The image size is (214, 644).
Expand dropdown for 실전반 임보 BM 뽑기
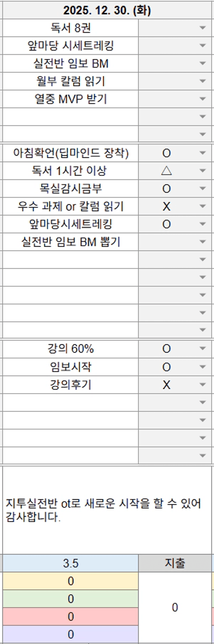pyautogui.click(x=203, y=242)
